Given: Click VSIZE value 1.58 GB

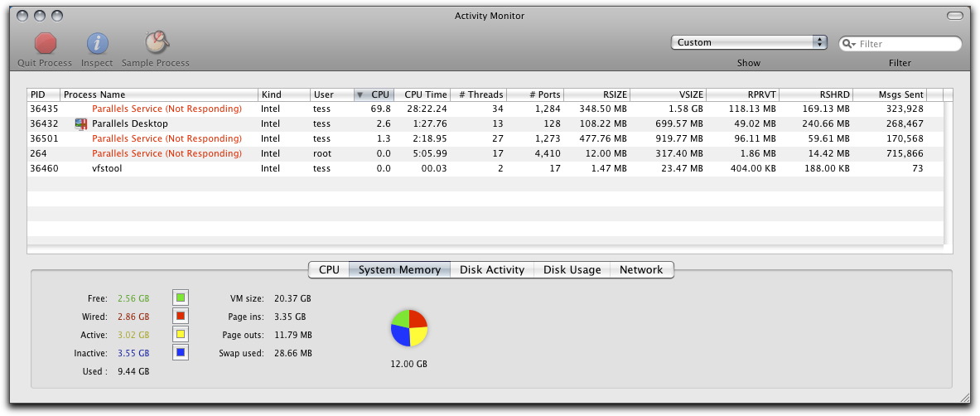Looking at the screenshot, I should coord(684,109).
